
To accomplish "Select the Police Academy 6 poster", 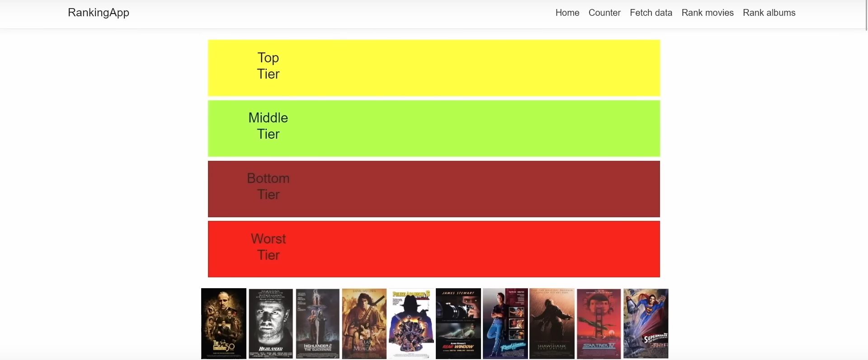I will pos(411,323).
